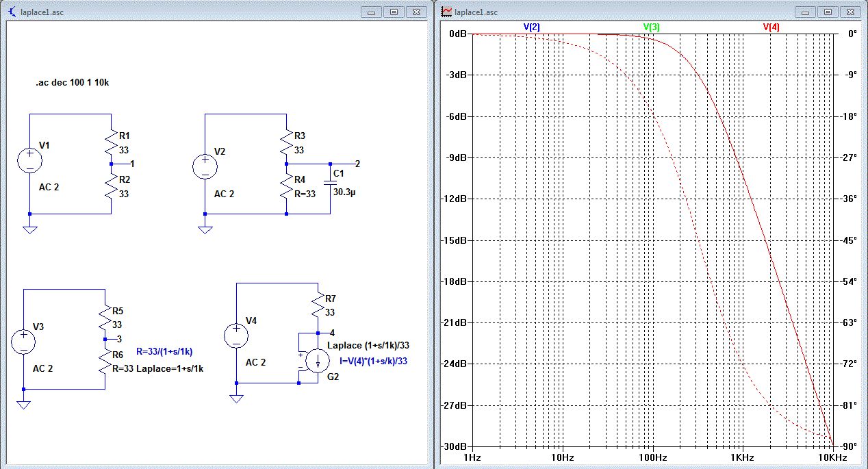
Task: Maximize the waveform plot window
Action: (x=828, y=12)
